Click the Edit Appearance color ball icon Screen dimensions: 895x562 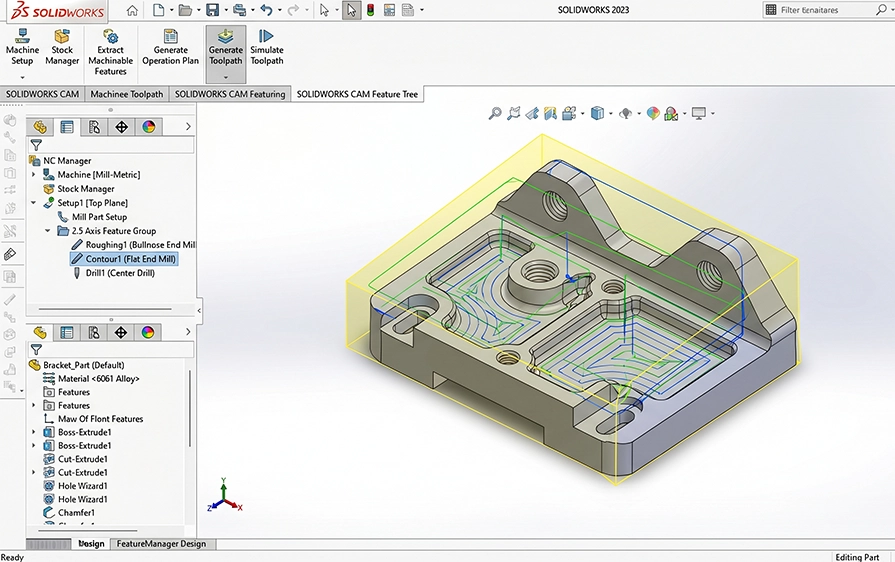coord(653,114)
